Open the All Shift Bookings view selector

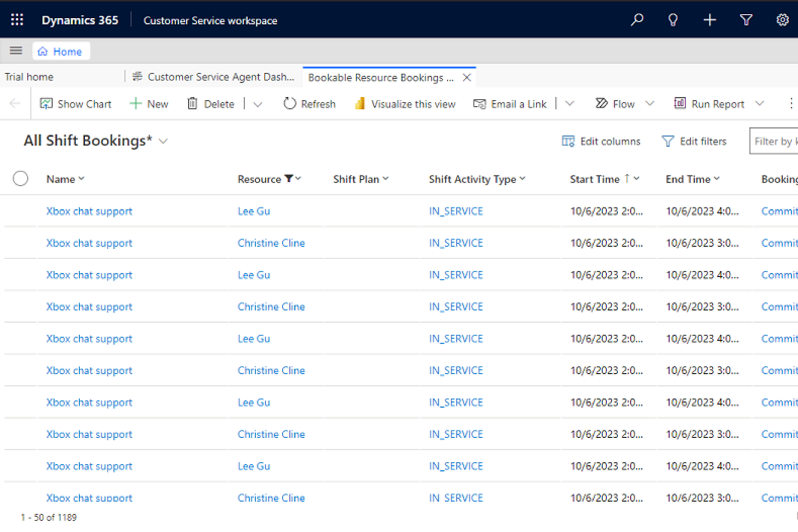coord(96,141)
